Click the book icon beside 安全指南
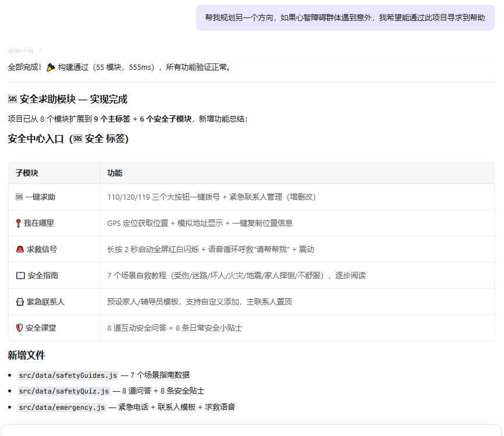The image size is (504, 436). (20, 276)
